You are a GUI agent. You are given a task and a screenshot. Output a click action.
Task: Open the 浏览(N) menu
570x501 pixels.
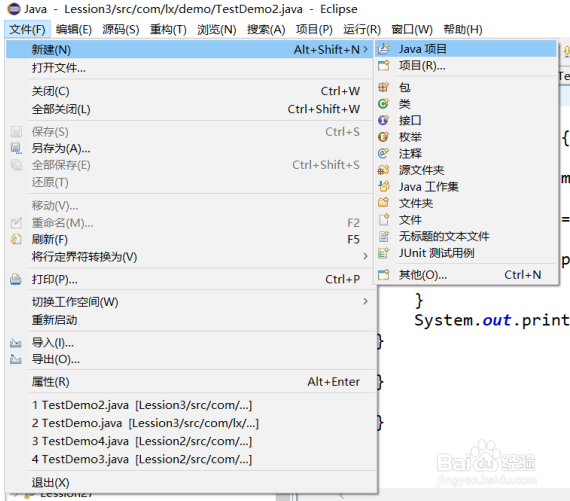coord(217,29)
